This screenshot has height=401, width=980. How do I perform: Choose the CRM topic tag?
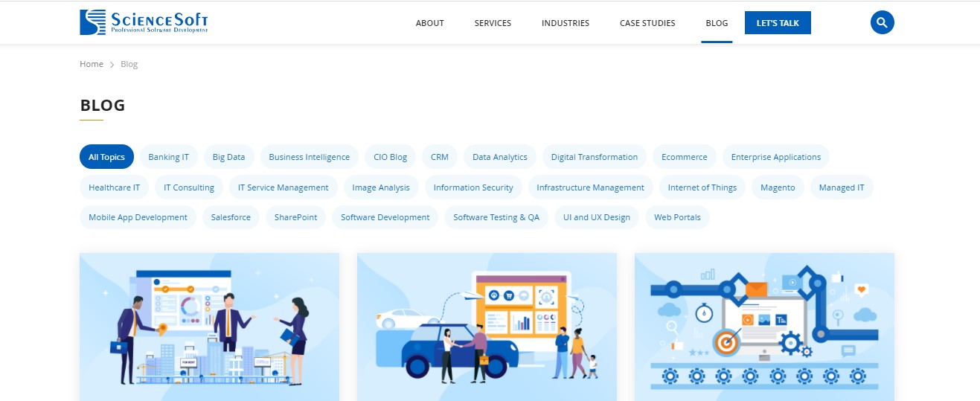(440, 157)
